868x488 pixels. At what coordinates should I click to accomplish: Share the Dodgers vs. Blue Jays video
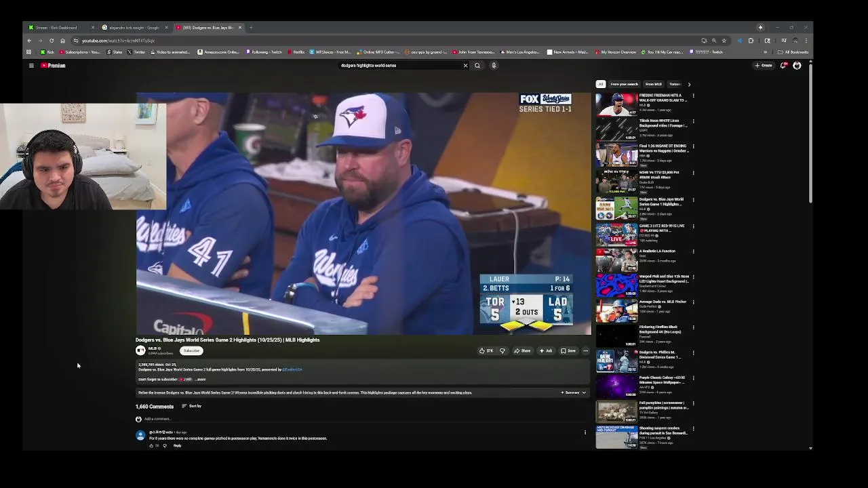click(522, 351)
